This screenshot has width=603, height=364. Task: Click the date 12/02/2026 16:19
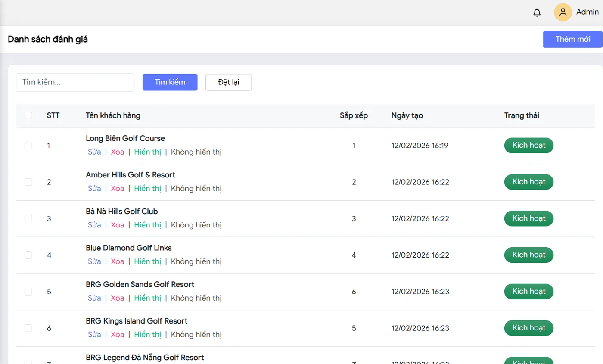coord(420,146)
